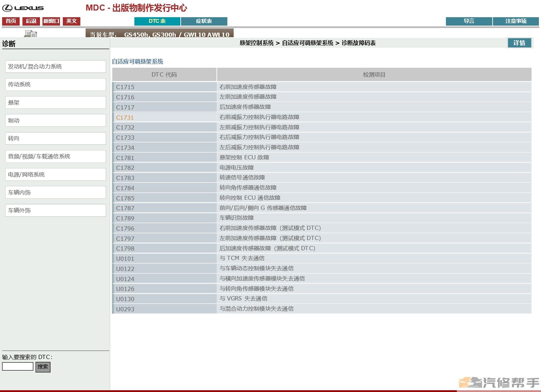The width and height of the screenshot is (541, 392).
Task: Click the 后退 back button
Action: click(x=31, y=21)
